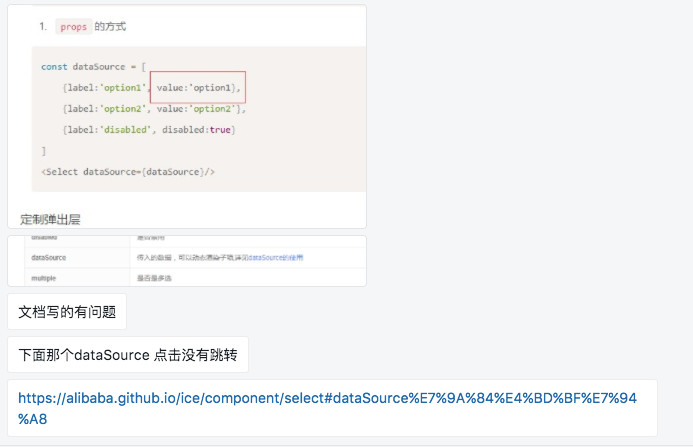Click the message '文档写的有问题'
This screenshot has height=447, width=693.
coord(67,312)
